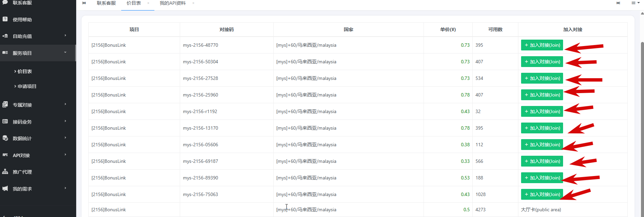This screenshot has height=217, width=644.
Task: Click the 数据统计 coins icon
Action: pyautogui.click(x=5, y=138)
